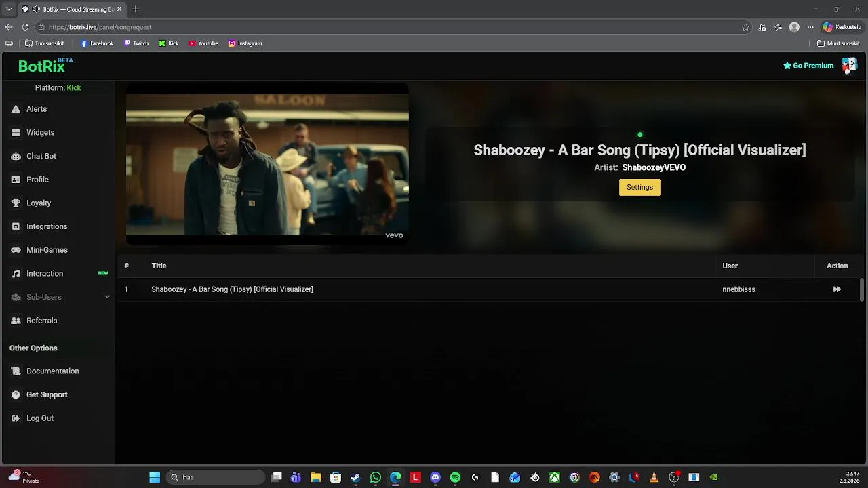Open the Kick bookmark
The image size is (868, 488).
pos(169,43)
